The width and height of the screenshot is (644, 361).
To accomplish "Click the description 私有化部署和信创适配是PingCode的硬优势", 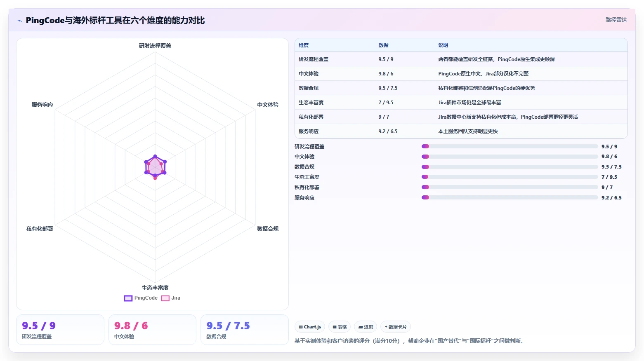I will 486,88.
